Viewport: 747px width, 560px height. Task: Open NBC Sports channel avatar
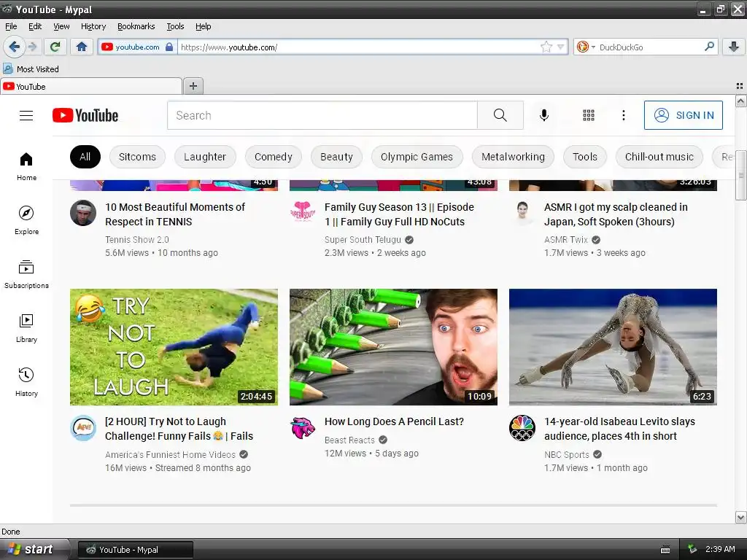pos(522,427)
